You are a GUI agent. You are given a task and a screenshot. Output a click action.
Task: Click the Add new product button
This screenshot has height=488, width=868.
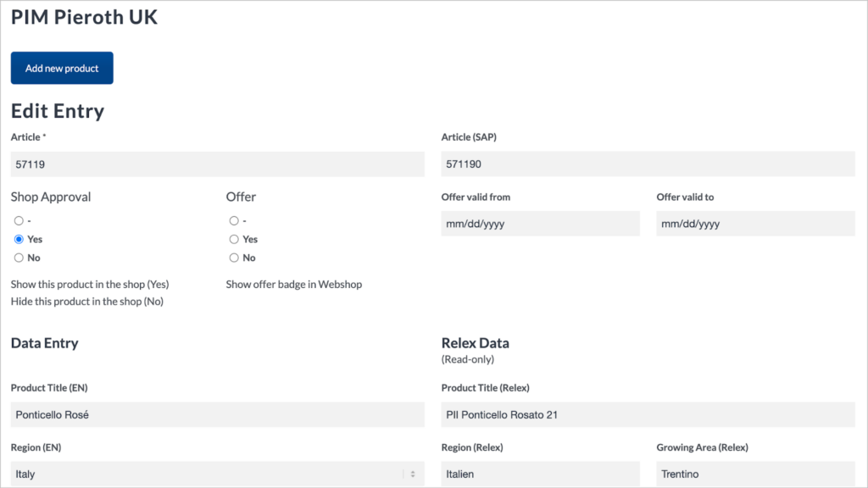[62, 68]
